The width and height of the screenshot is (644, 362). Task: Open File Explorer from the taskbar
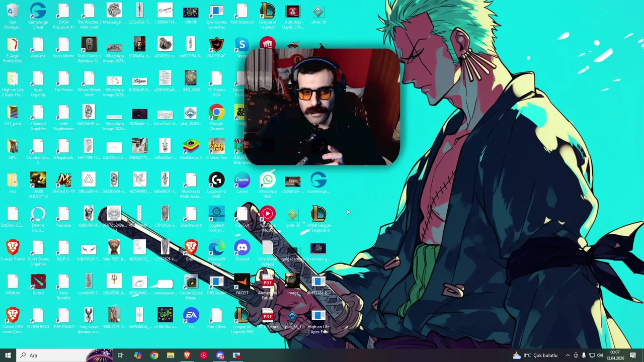coord(171,355)
